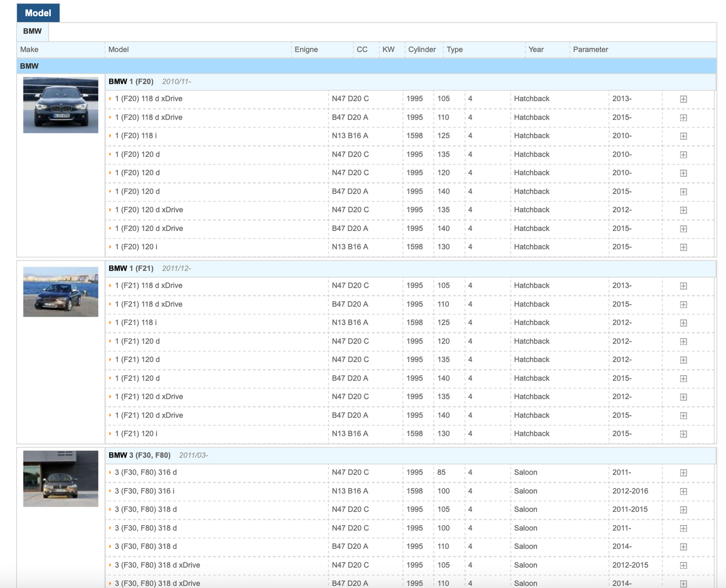Expand the 3 (F30, F80) 318 d xDrive 2012-2015 row
Image resolution: width=726 pixels, height=588 pixels.
[683, 565]
